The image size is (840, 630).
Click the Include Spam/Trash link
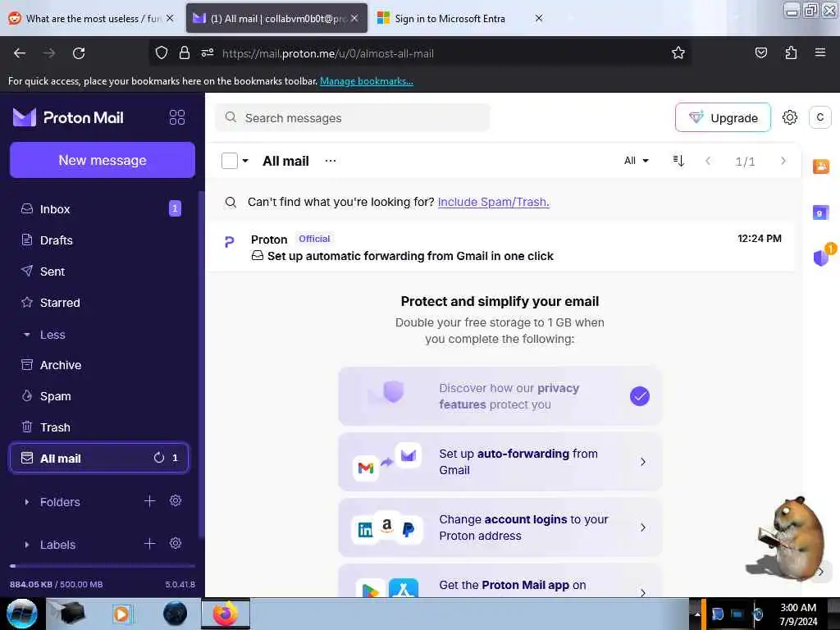click(493, 202)
